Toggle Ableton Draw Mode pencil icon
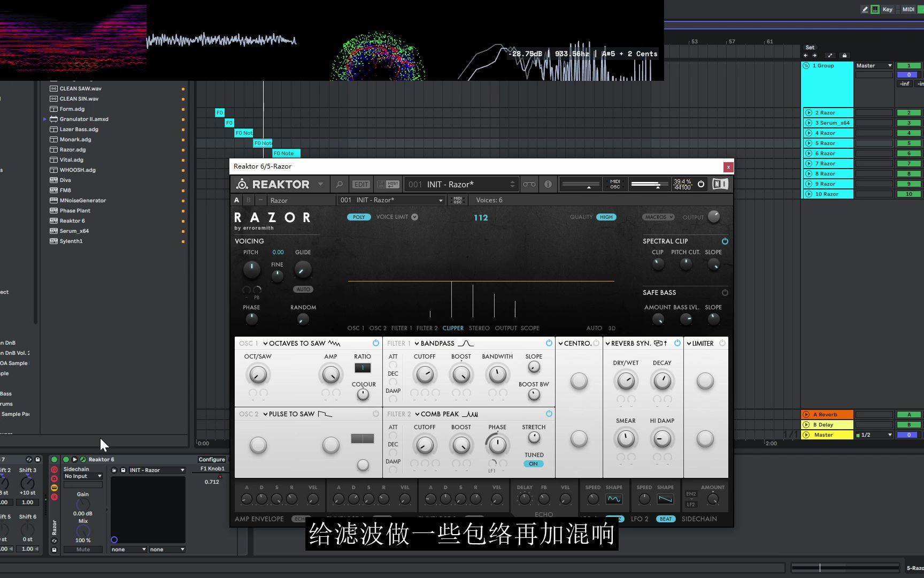 click(865, 9)
